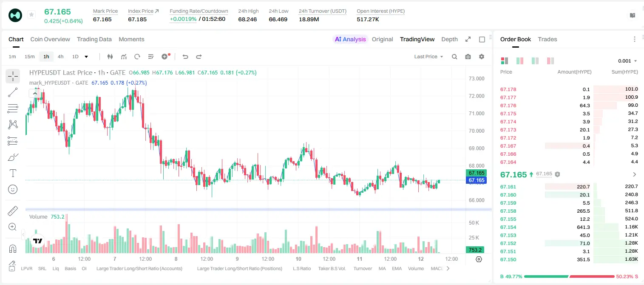The image size is (644, 285).
Task: Open the Coin Overview tab
Action: (x=50, y=39)
